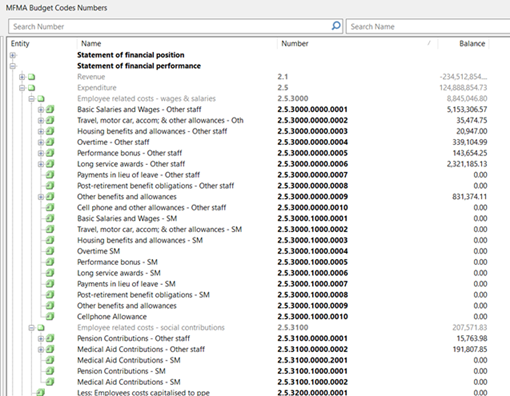The width and height of the screenshot is (510, 396).
Task: Focus the Search Name input field
Action: click(x=428, y=26)
